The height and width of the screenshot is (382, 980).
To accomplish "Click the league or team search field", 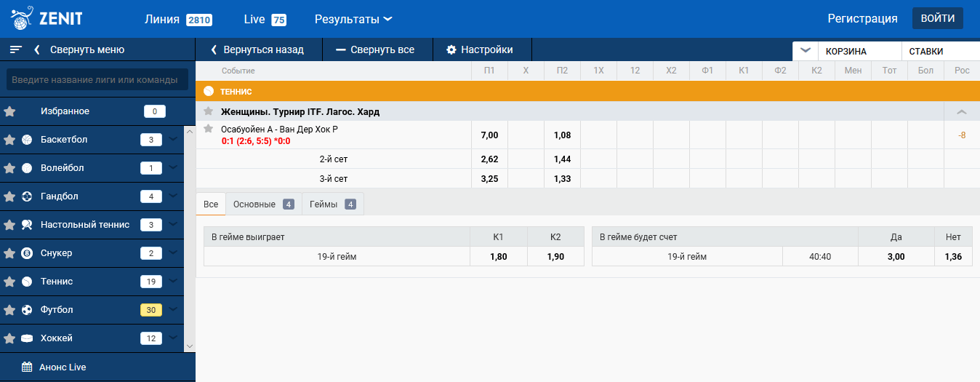I will (x=97, y=79).
